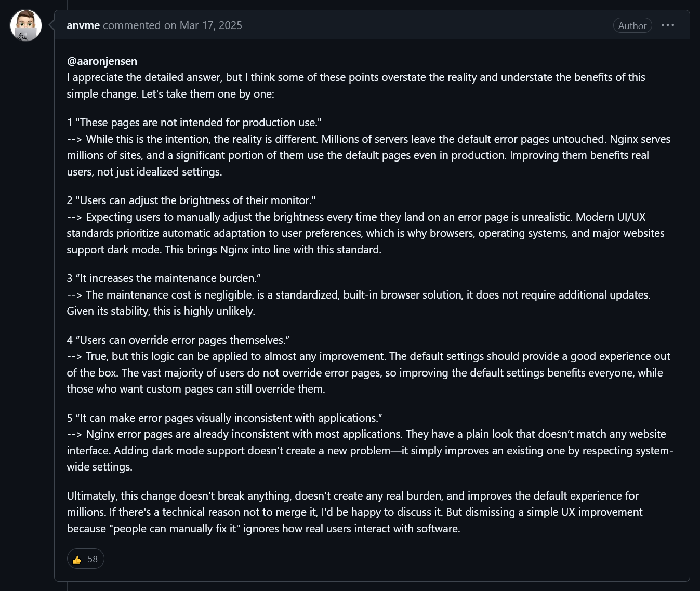Click the reaction count number 58
700x591 pixels.
pyautogui.click(x=93, y=559)
